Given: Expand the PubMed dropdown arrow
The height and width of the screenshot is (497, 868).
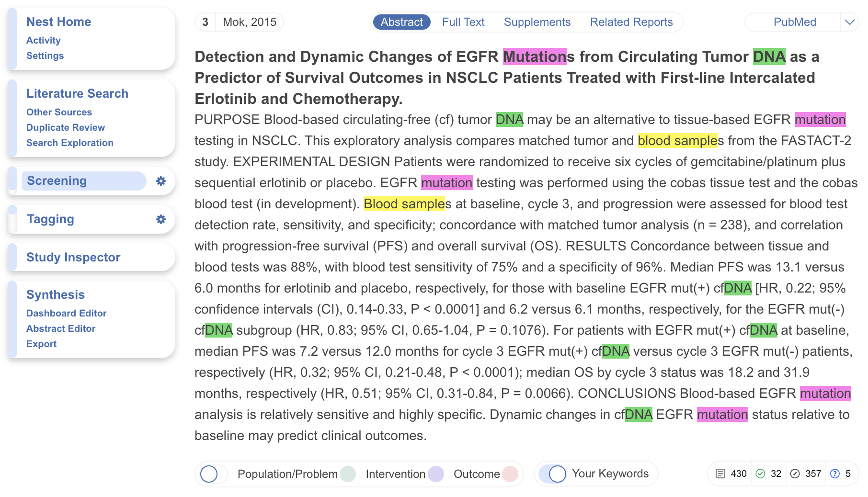Looking at the screenshot, I should (849, 22).
